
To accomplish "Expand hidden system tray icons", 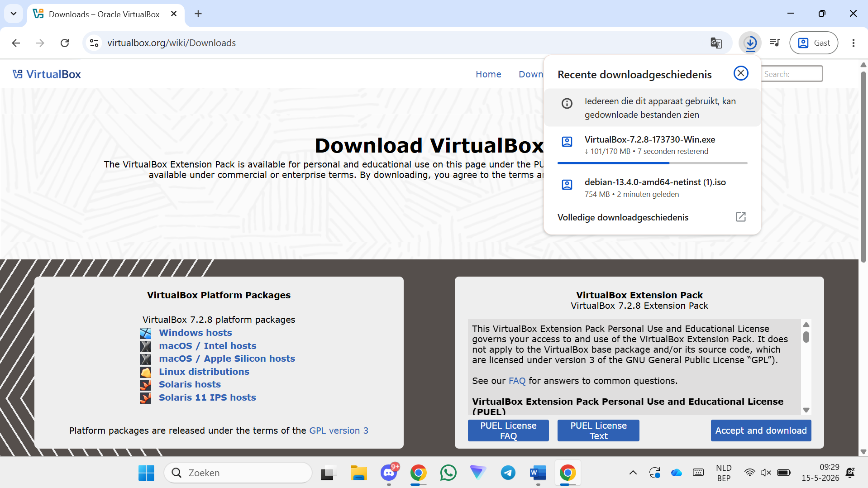I will coord(633,473).
